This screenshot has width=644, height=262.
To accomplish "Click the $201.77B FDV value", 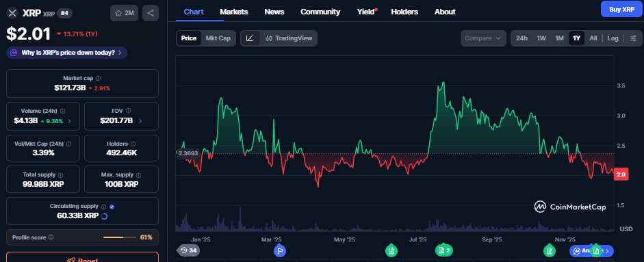I will [x=116, y=121].
